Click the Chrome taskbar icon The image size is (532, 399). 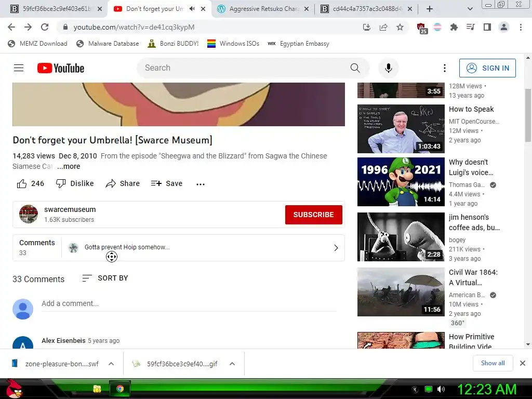pos(120,389)
